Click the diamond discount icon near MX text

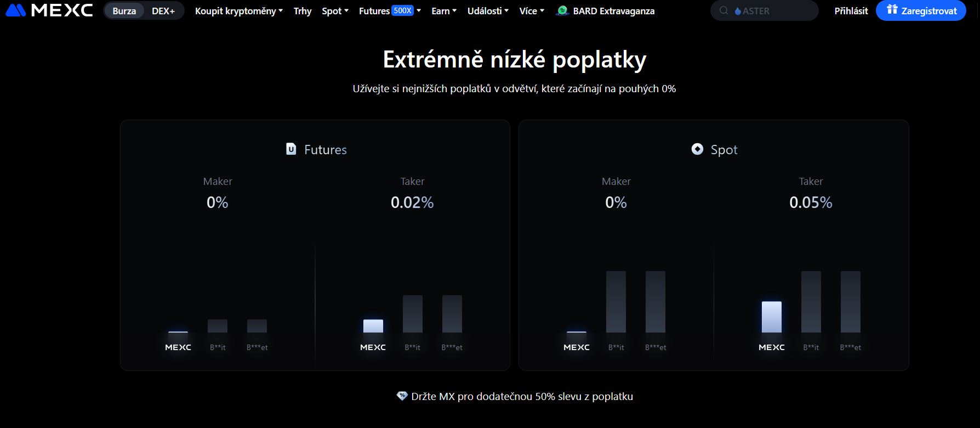coord(402,396)
